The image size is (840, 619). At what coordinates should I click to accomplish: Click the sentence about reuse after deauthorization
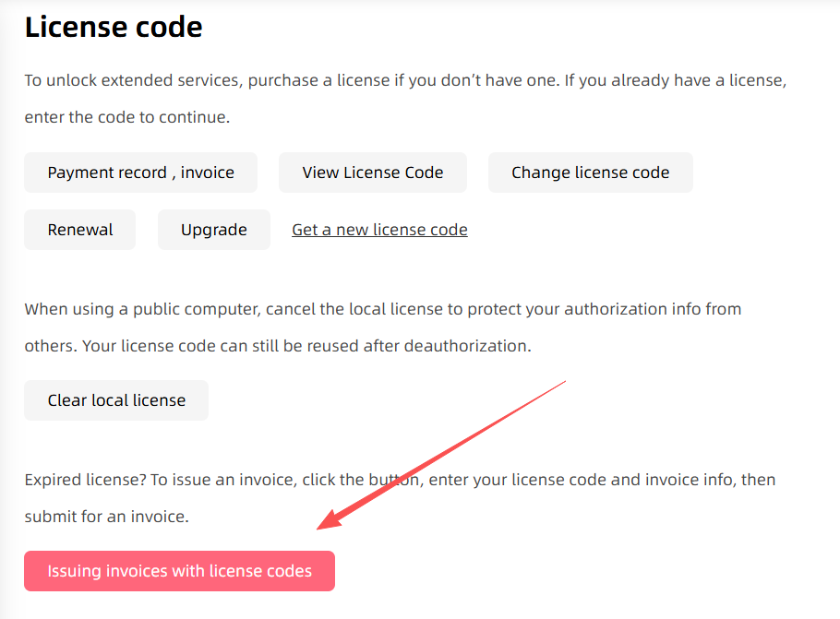pos(277,347)
